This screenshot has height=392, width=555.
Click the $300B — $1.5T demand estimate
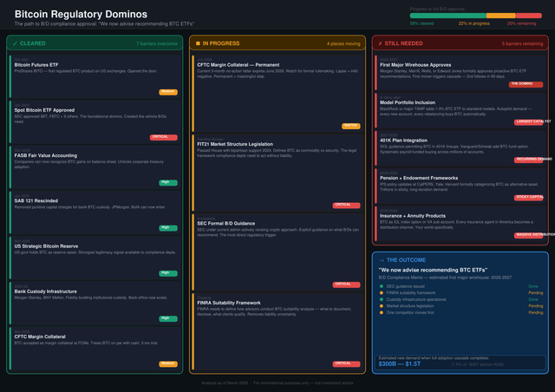[x=400, y=364]
